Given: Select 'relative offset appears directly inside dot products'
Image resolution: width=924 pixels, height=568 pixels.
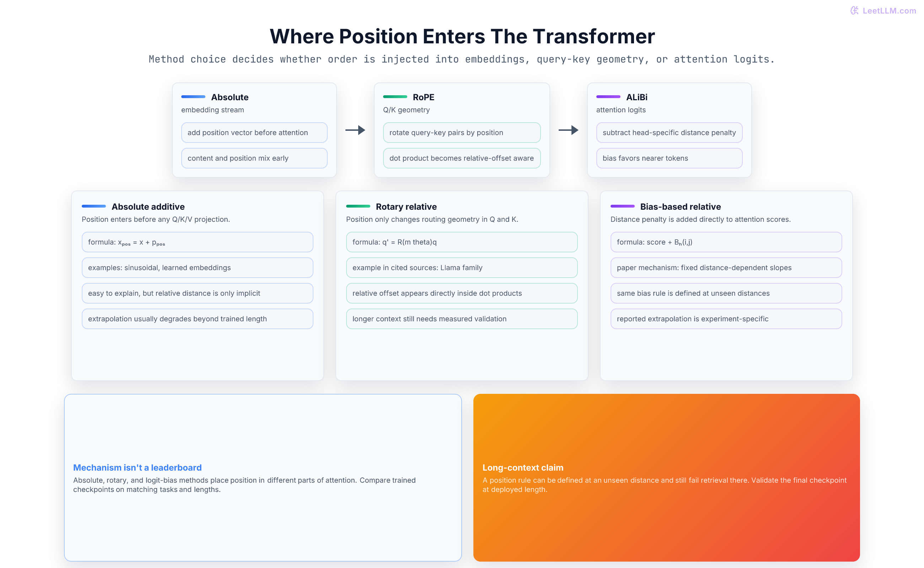Looking at the screenshot, I should coord(462,293).
